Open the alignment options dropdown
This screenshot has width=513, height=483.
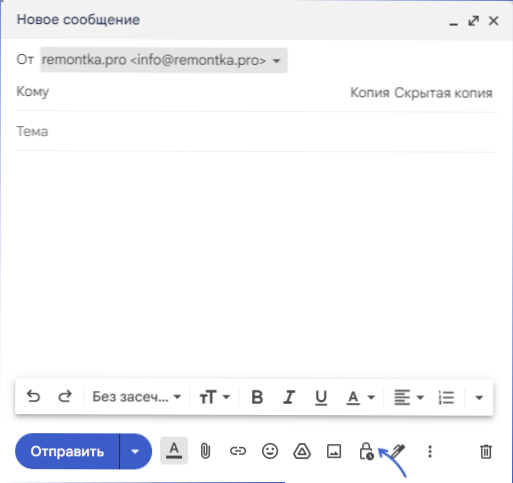tap(409, 397)
